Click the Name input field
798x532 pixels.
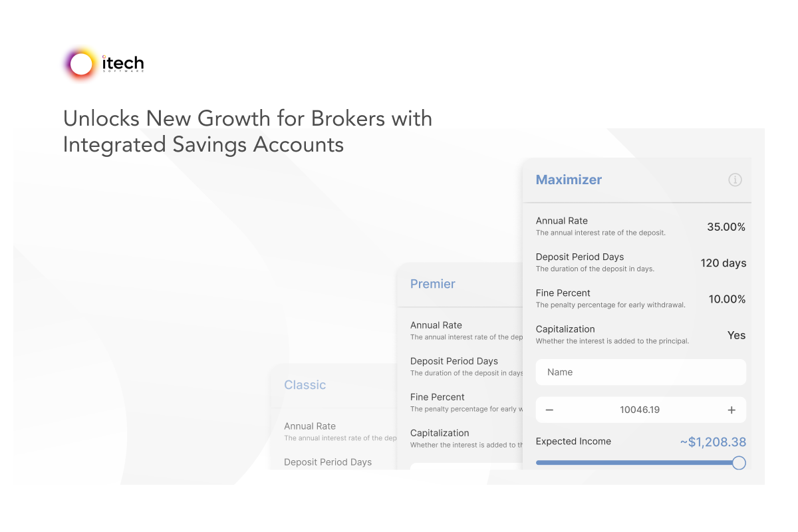(640, 372)
